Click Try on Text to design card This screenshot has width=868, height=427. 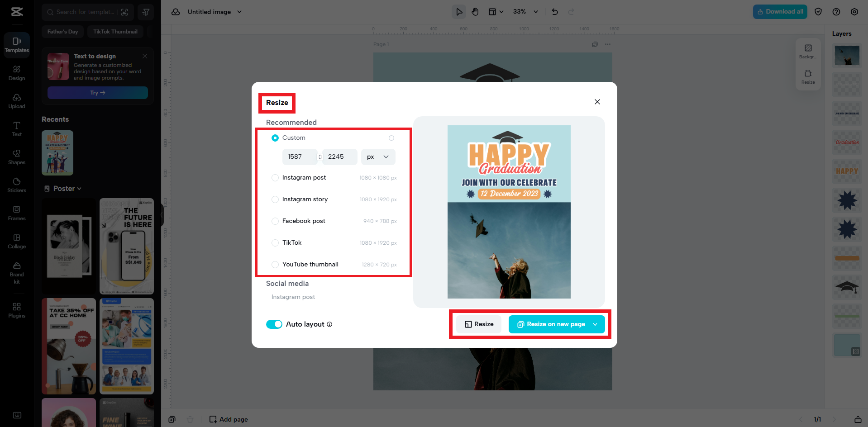[x=98, y=93]
